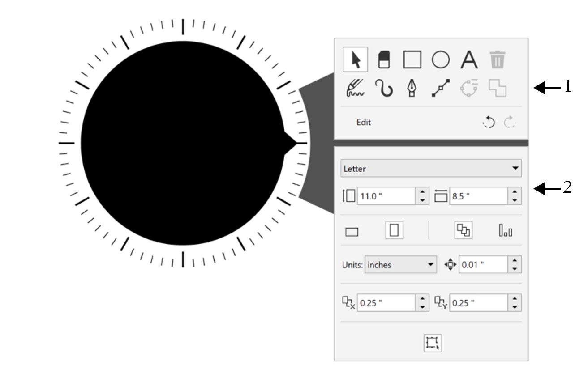Open the Edit menu
The height and width of the screenshot is (382, 588).
[x=364, y=123]
